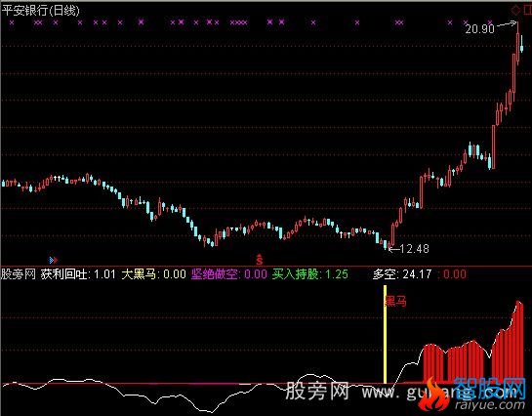Click the red square icon beside the diamond

coord(528,10)
